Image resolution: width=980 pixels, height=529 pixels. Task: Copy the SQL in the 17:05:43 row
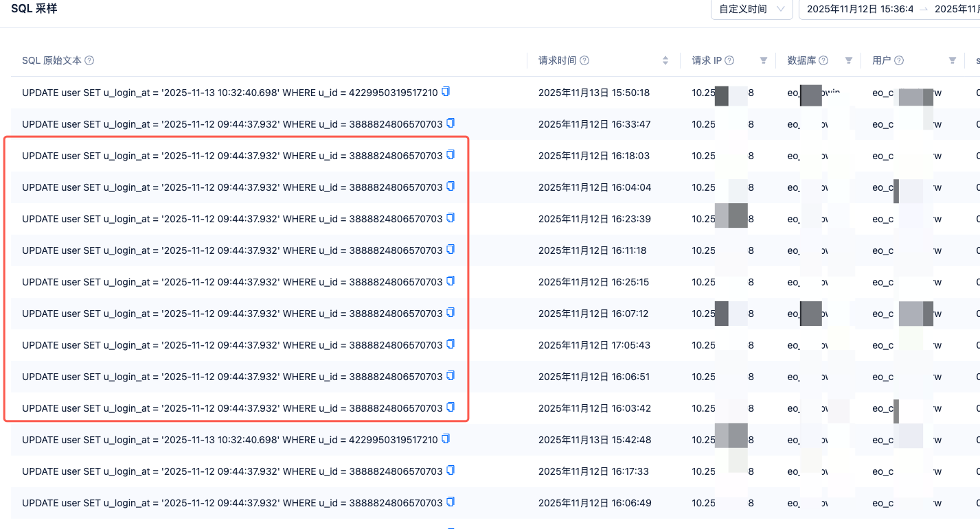[x=451, y=344]
